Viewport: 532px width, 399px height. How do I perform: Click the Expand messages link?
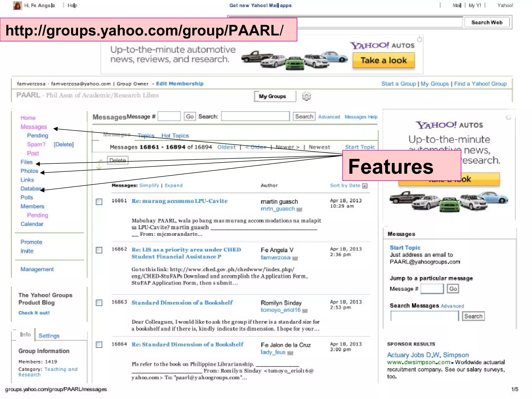pyautogui.click(x=174, y=185)
